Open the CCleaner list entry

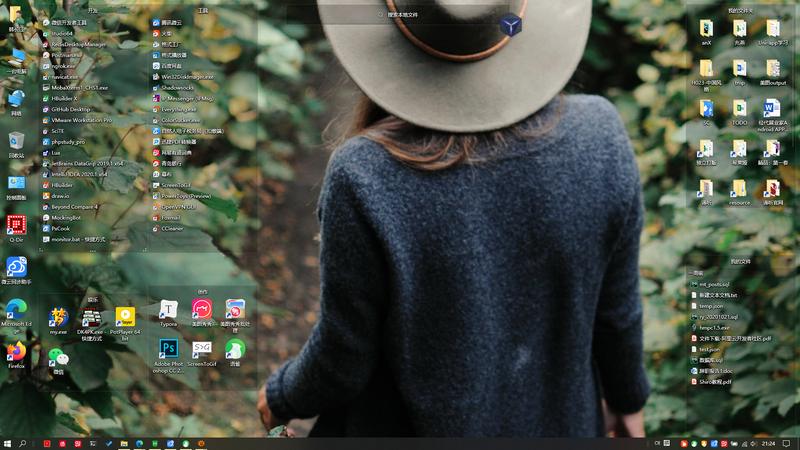coord(168,229)
